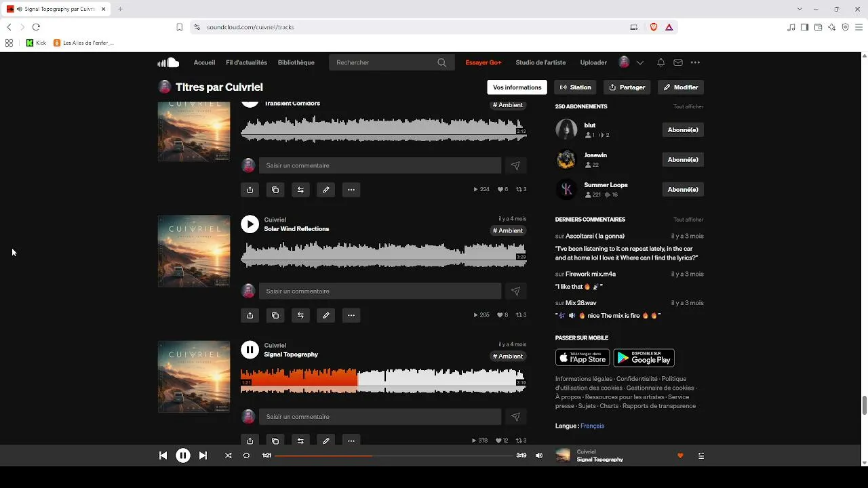Open Studio de l'artiste
Image resolution: width=868 pixels, height=488 pixels.
[x=540, y=62]
